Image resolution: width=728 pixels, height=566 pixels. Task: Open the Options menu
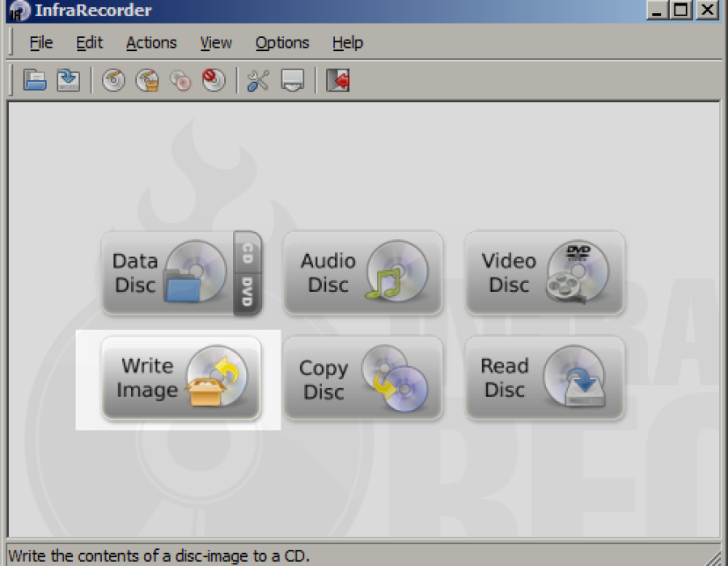(x=282, y=43)
